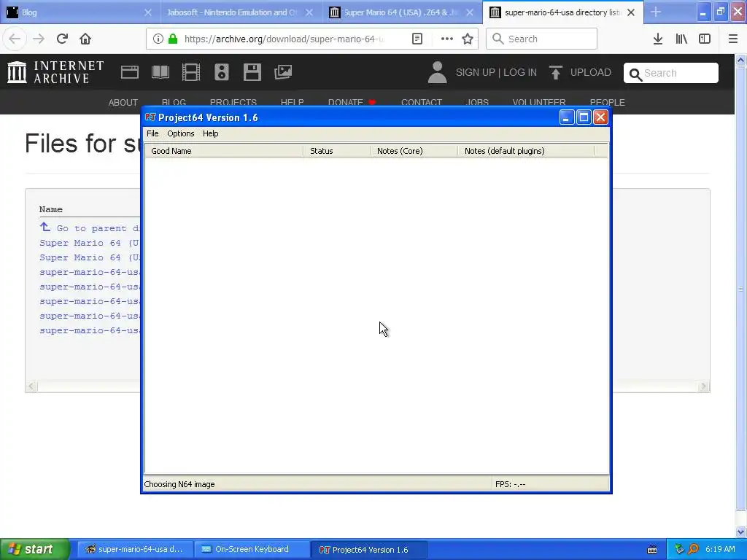Click the taskbar clock showing 6:19 AM
Viewport: 747px width, 560px height.
(x=720, y=549)
